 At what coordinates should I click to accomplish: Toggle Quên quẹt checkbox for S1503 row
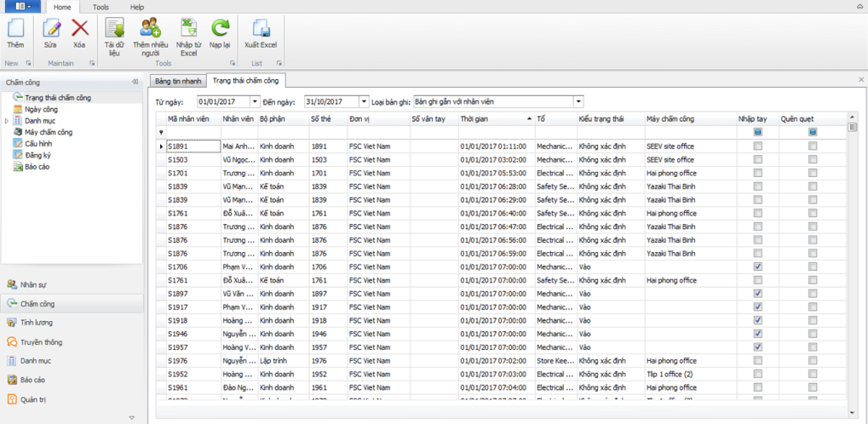[x=812, y=159]
